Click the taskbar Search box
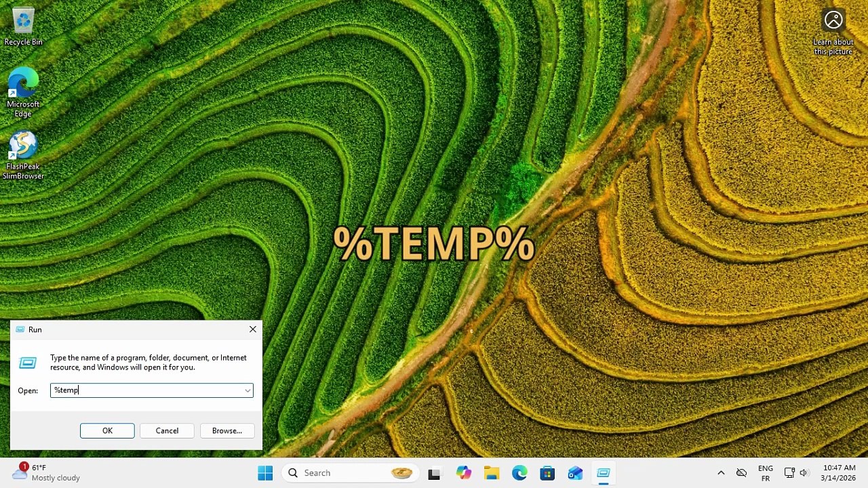 tap(350, 473)
